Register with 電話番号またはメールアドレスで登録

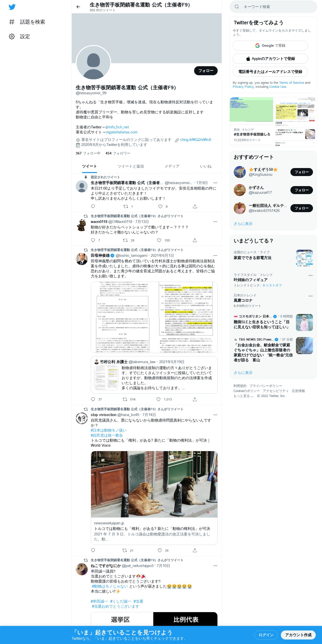point(270,72)
